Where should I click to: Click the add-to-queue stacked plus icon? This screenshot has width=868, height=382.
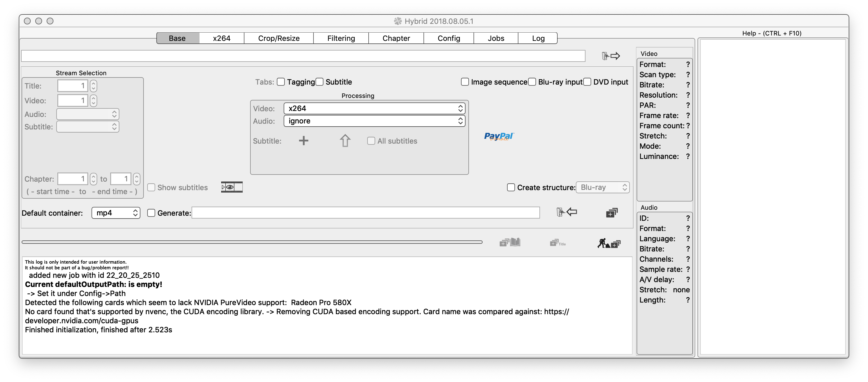(x=611, y=213)
